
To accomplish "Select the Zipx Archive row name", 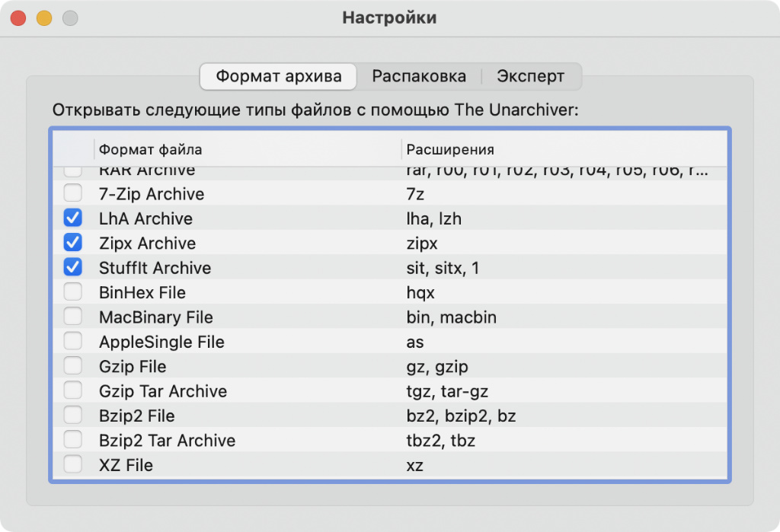I will click(147, 244).
